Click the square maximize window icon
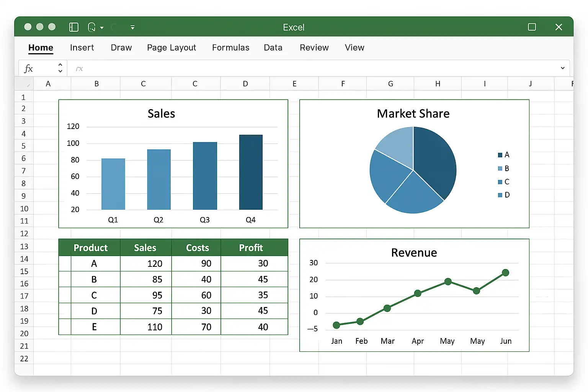The width and height of the screenshot is (588, 392). [x=532, y=27]
